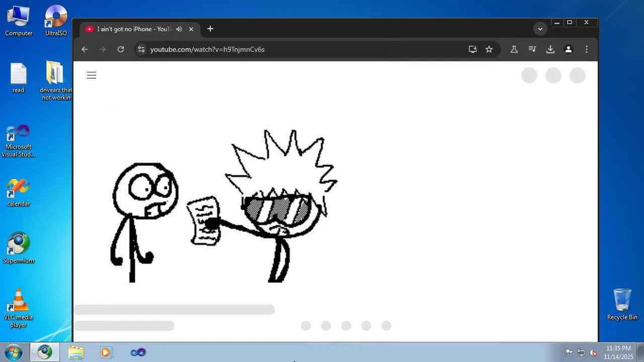Open the taskbar clock showing 11:35 PM
The width and height of the screenshot is (644, 362).
click(x=618, y=352)
